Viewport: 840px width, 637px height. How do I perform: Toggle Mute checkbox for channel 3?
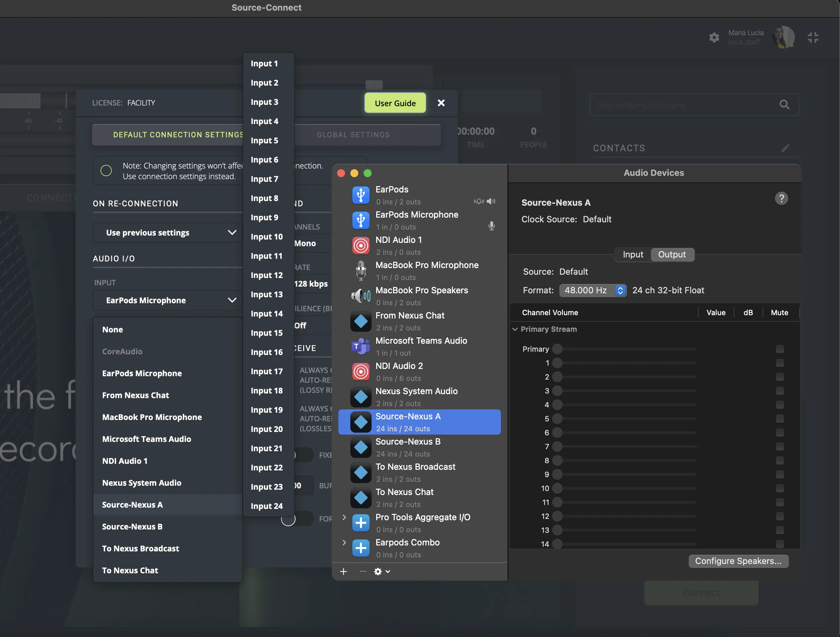(x=780, y=390)
